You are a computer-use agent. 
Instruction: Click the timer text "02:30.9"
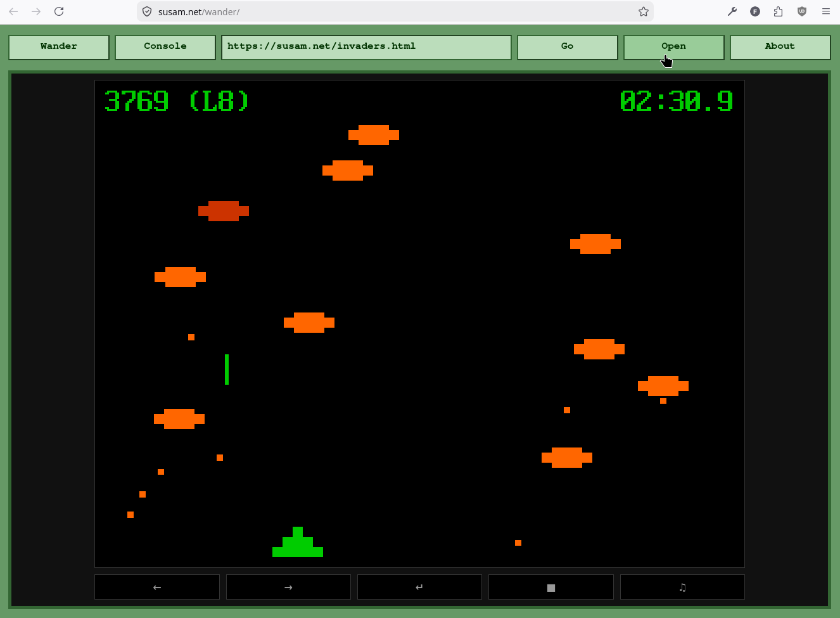coord(677,101)
